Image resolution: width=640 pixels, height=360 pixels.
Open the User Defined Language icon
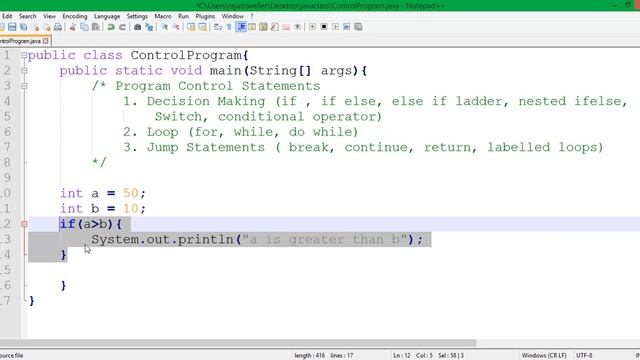pyautogui.click(x=252, y=27)
